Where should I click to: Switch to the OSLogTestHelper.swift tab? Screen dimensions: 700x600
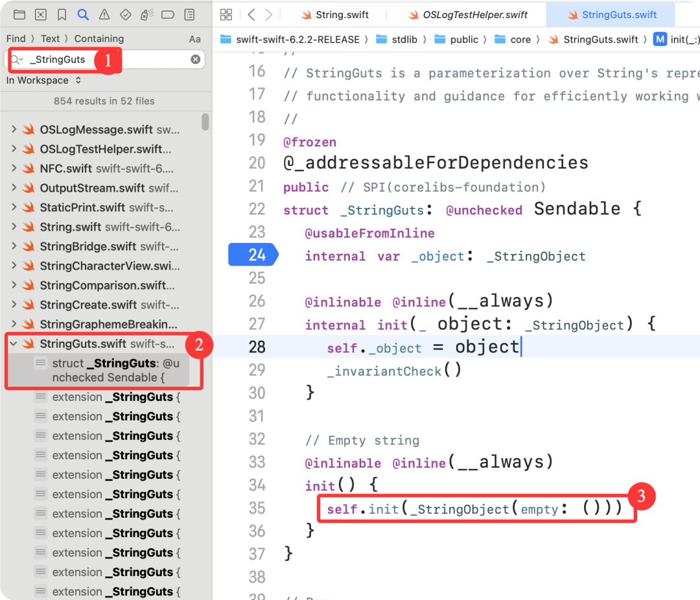[x=467, y=15]
